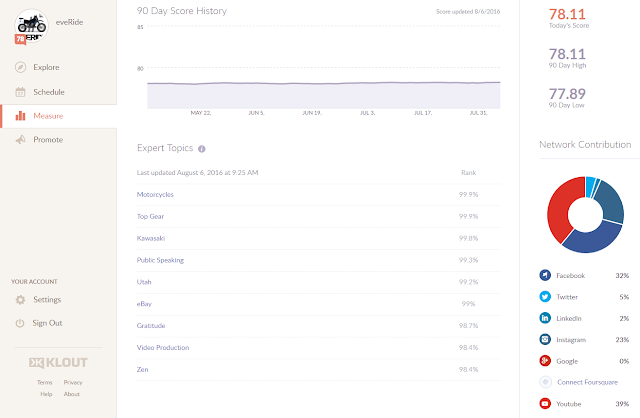The image size is (640, 418).
Task: Open the Schedule menu item
Action: click(49, 92)
